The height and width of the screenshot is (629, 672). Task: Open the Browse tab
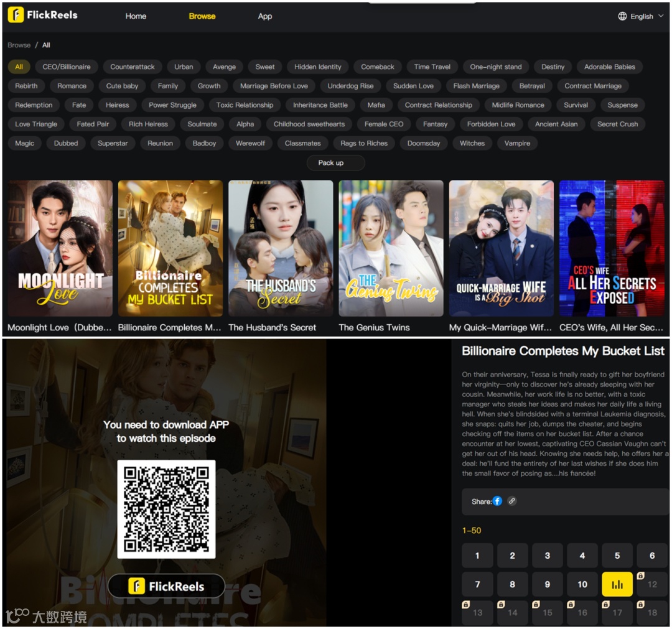coord(202,16)
